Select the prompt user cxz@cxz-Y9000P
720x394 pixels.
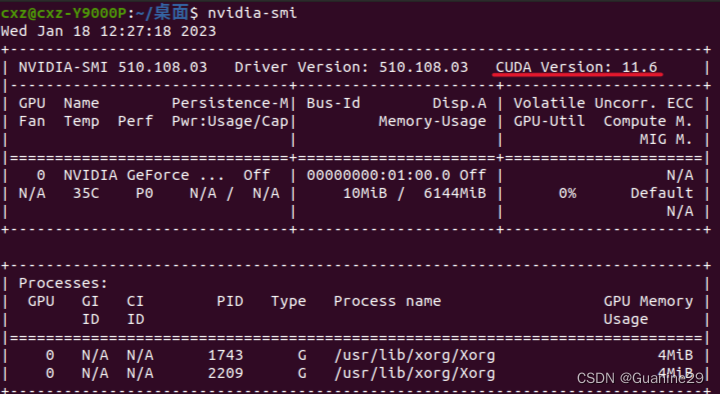click(x=63, y=13)
